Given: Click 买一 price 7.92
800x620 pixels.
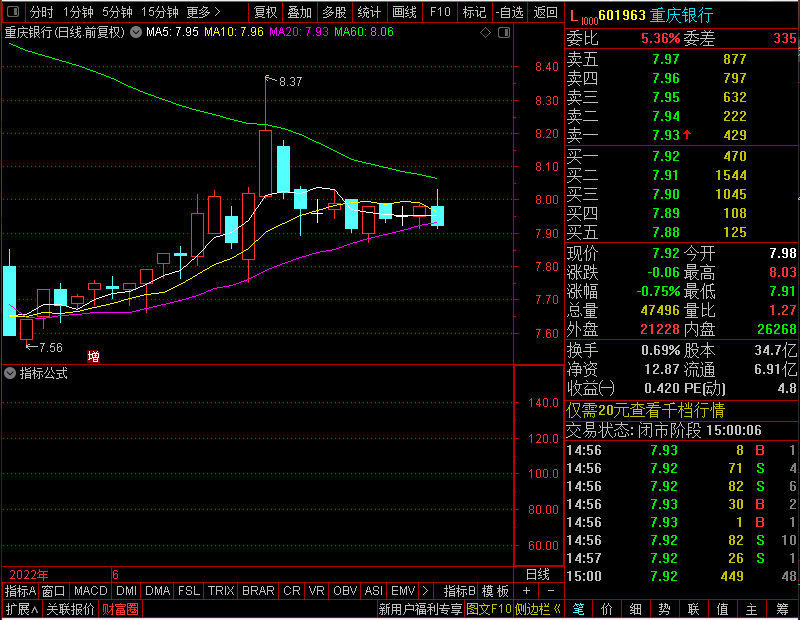Looking at the screenshot, I should (x=666, y=156).
